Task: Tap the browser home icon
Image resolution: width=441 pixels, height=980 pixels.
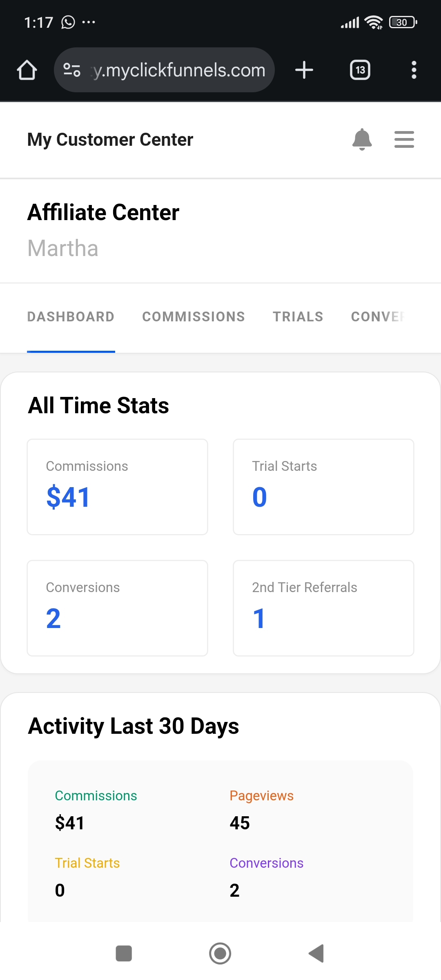Action: click(27, 70)
